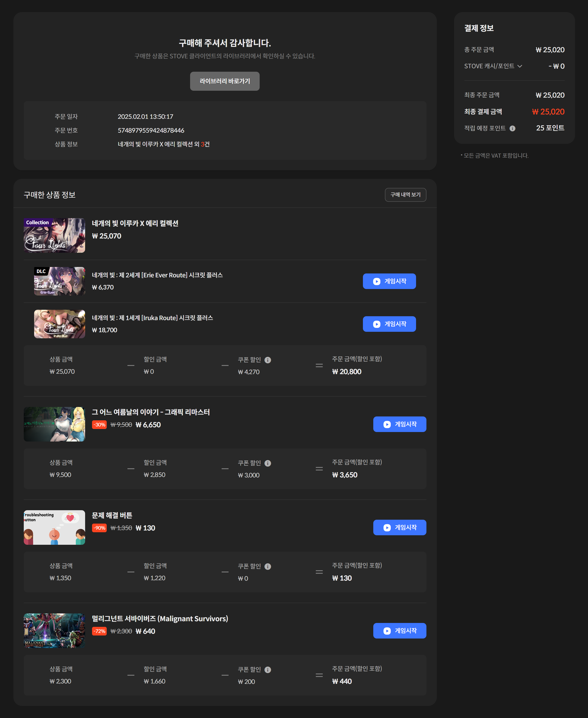The height and width of the screenshot is (718, 588).
Task: Open Four Lights Collection thumbnail
Action: coord(54,235)
